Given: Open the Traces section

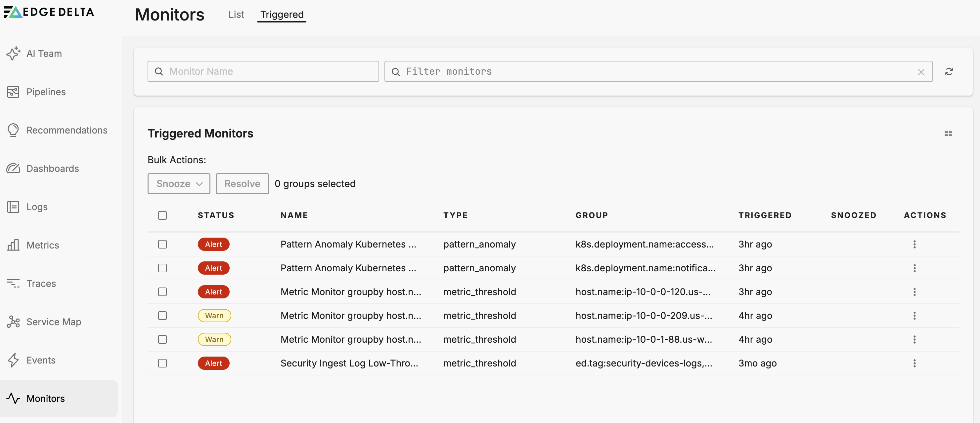Looking at the screenshot, I should click(x=41, y=284).
